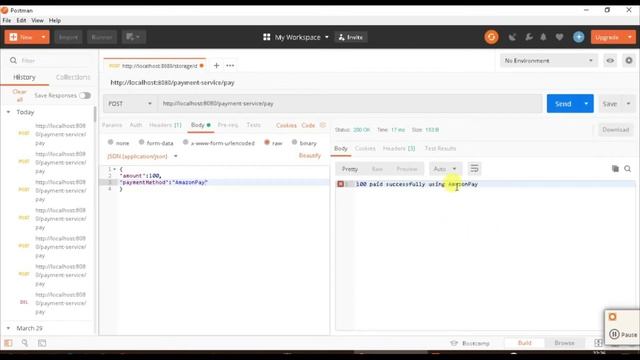Click two-pane layout icon in status bar
Viewport: 640px width, 360px height.
(598, 343)
